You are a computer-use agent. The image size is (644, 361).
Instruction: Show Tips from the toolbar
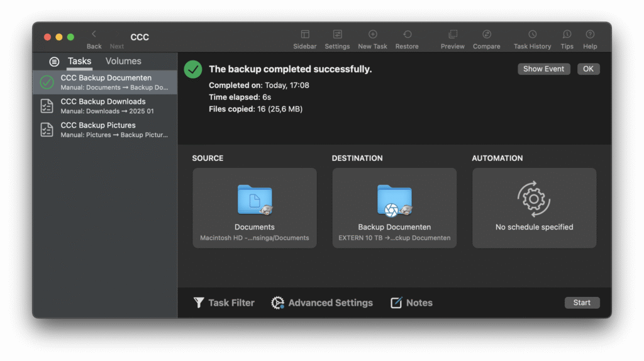[x=567, y=34]
